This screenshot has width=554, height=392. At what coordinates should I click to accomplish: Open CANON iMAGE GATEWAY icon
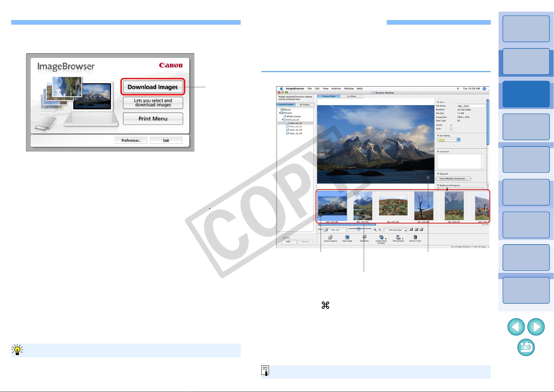(x=381, y=239)
